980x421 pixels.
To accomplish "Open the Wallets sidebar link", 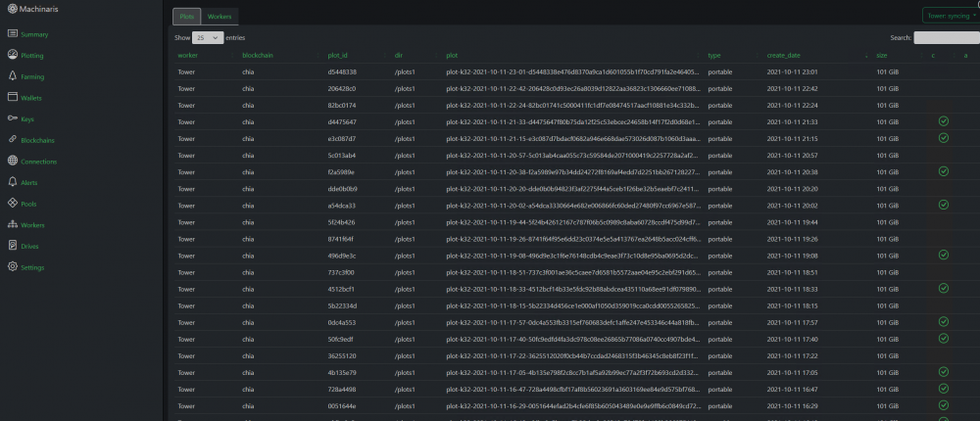I will click(31, 98).
